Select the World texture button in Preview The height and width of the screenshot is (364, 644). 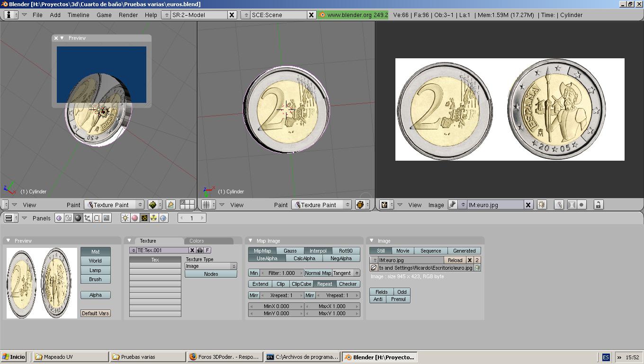click(x=95, y=261)
